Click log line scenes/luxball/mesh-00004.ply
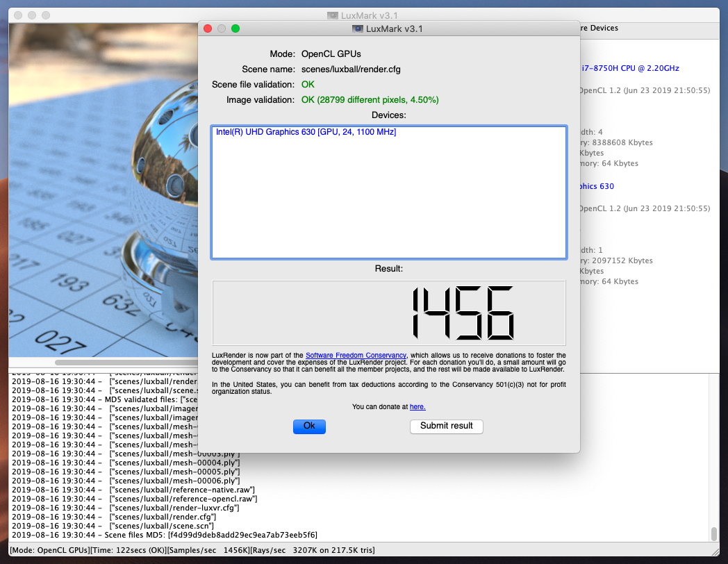728x564 pixels. (126, 463)
